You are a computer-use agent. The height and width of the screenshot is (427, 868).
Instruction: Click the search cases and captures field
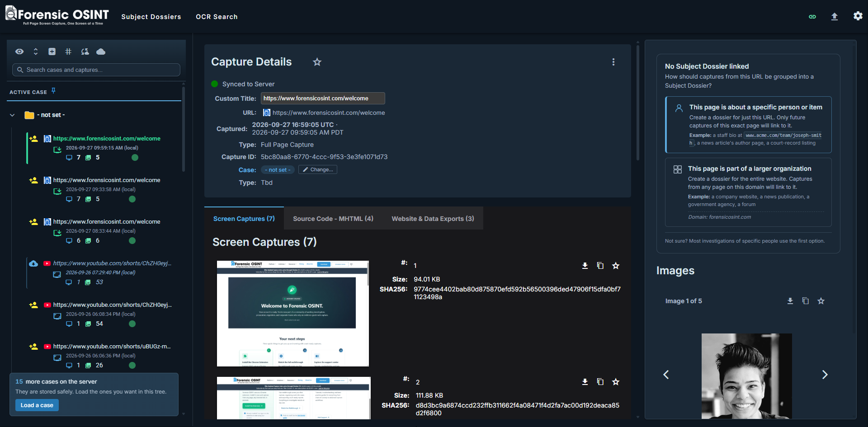point(96,70)
